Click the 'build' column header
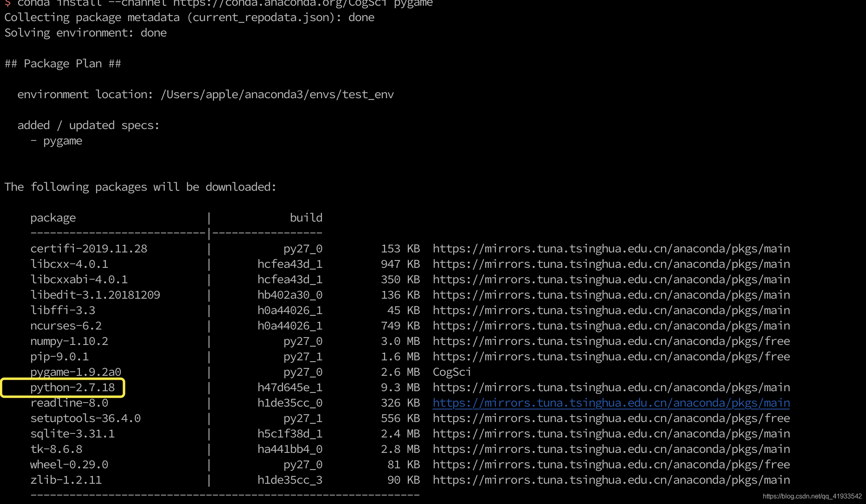 point(306,218)
